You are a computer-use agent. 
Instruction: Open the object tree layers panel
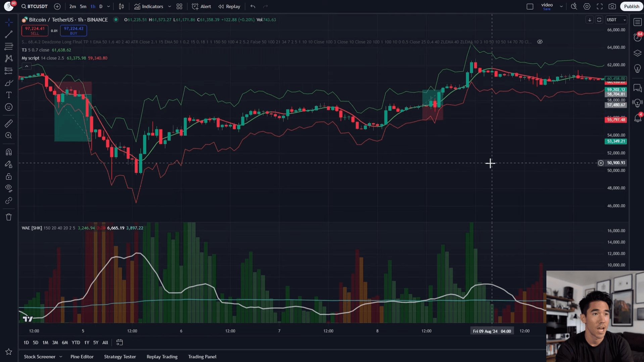[x=637, y=53]
